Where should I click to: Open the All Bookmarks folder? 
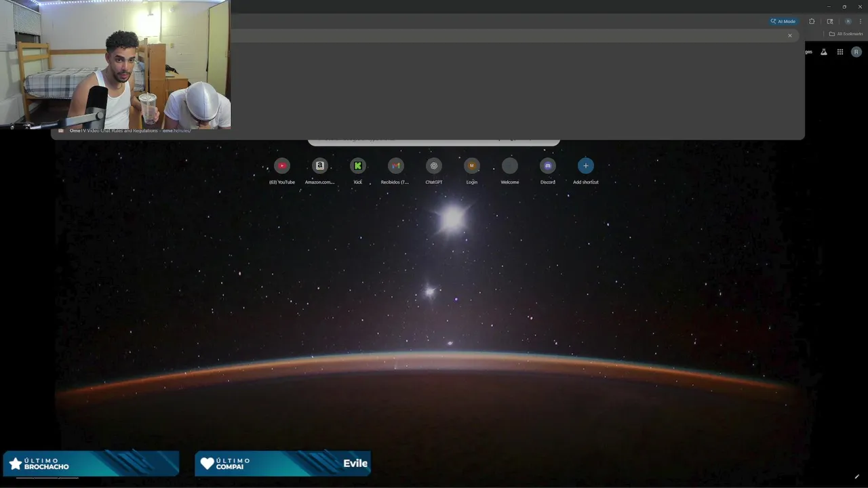click(x=846, y=34)
